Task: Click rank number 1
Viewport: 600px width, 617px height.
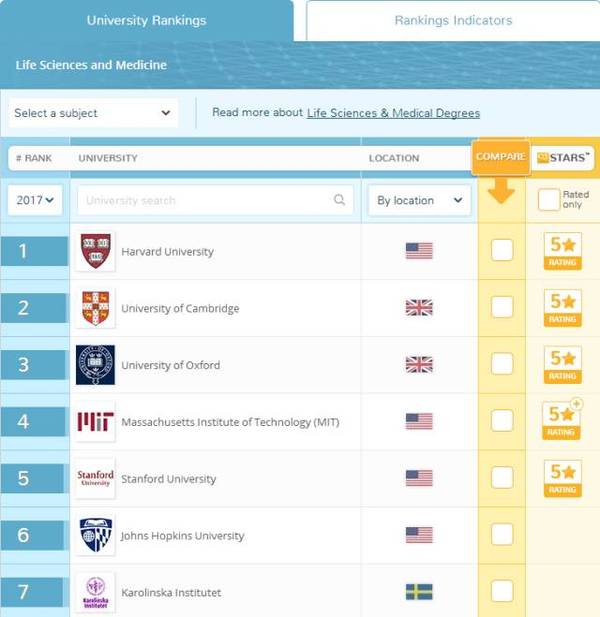Action: (x=23, y=251)
